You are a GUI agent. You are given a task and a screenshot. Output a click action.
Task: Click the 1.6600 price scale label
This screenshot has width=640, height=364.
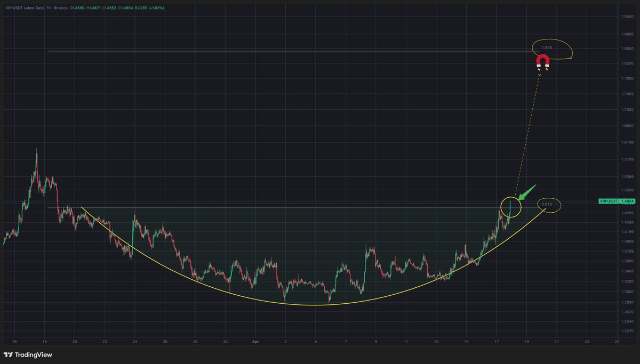(x=627, y=126)
